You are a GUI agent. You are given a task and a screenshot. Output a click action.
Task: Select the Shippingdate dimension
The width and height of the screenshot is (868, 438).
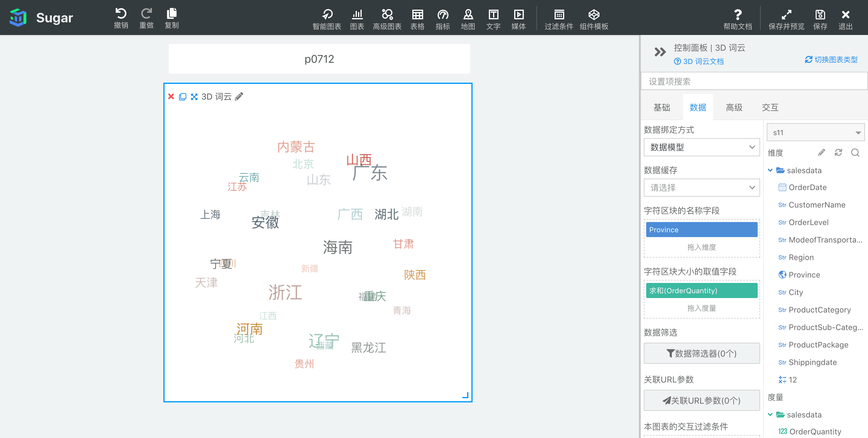point(813,363)
